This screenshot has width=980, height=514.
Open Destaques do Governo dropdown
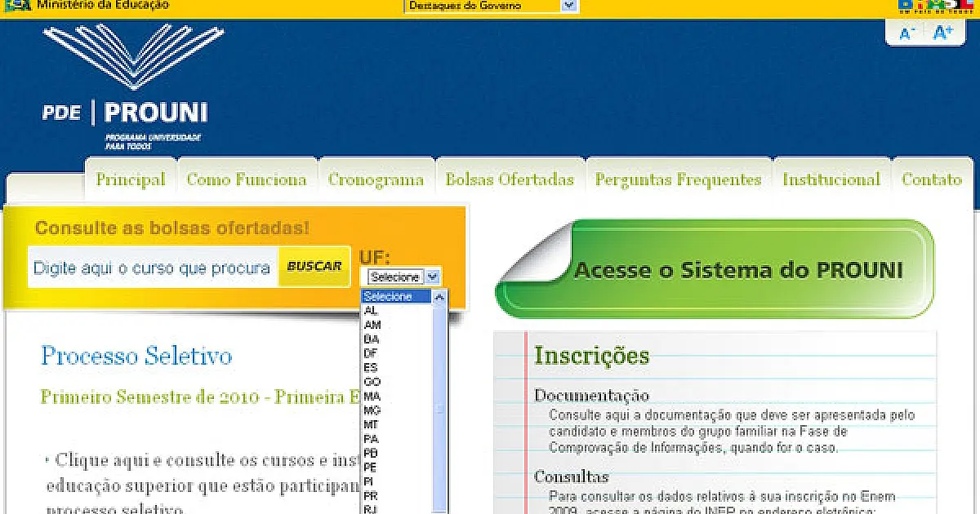tap(491, 6)
